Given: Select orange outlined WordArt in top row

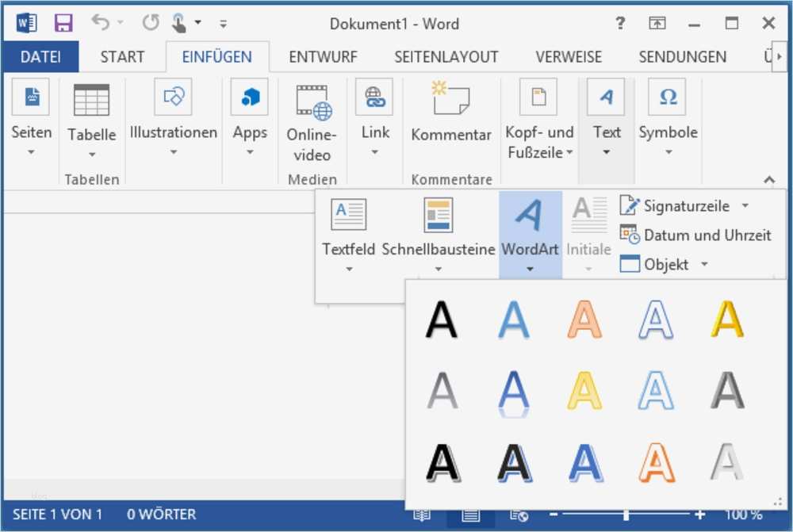Looking at the screenshot, I should (584, 320).
